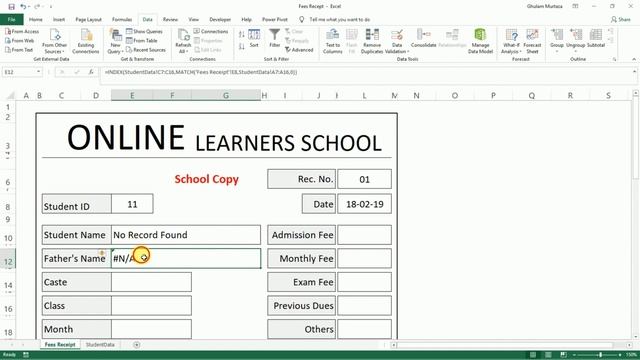Open the Ungroup dropdown
Viewport: 640px width, 360px height.
(x=576, y=41)
